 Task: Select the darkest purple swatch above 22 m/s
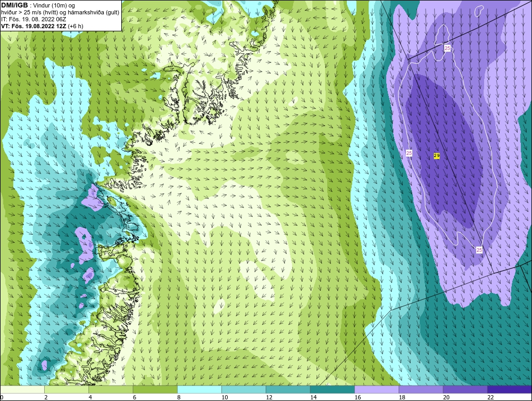(x=510, y=389)
